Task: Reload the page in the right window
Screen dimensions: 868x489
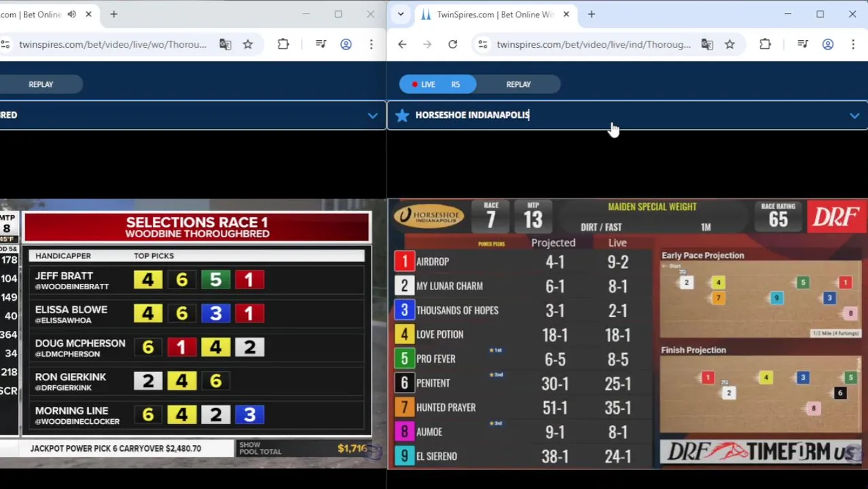Action: 452,44
